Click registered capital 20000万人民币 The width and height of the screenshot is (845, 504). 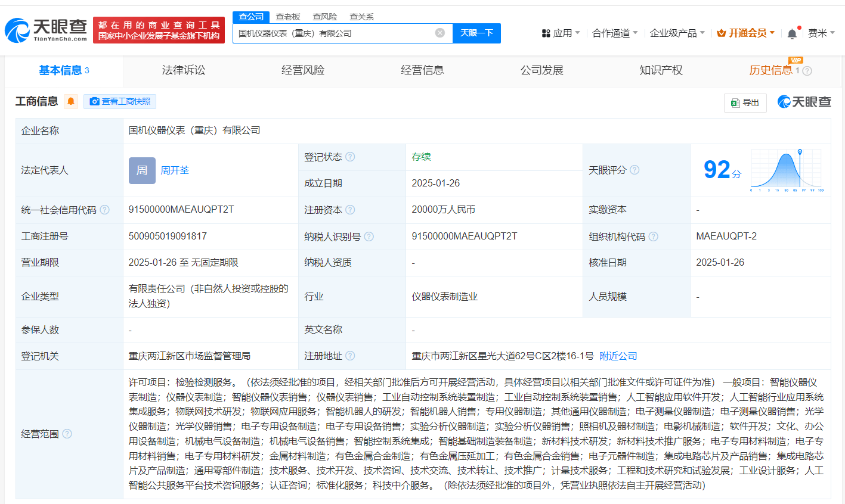coord(443,210)
